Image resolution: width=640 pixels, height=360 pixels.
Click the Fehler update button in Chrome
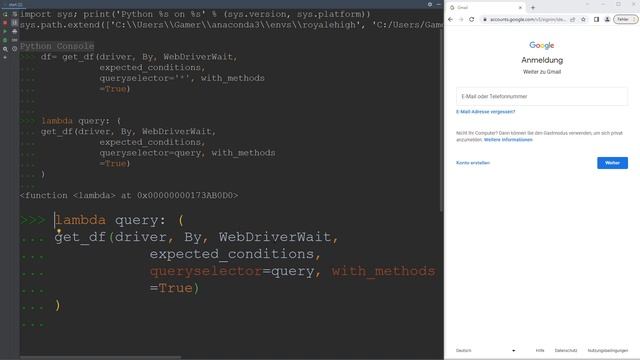(x=625, y=19)
